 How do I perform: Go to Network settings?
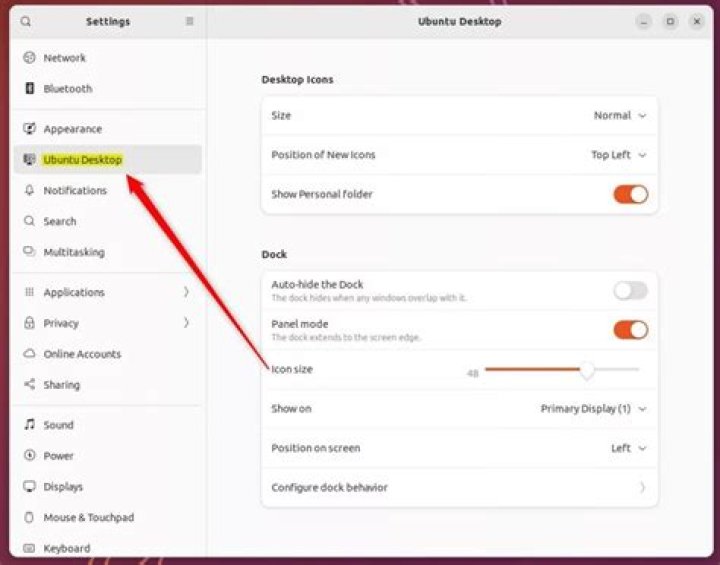coord(107,57)
